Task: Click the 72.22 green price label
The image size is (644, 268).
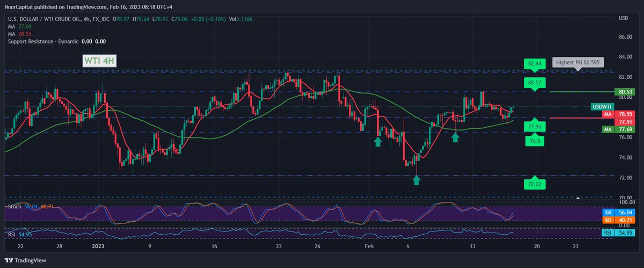Action: pos(535,183)
